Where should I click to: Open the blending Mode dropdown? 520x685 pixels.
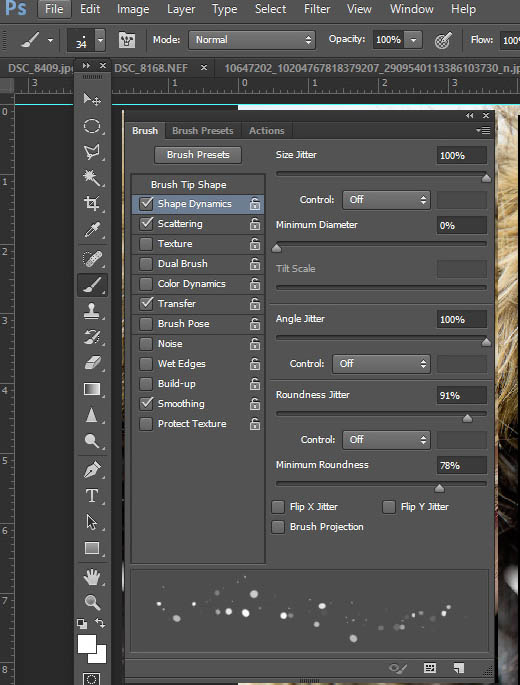[x=252, y=40]
